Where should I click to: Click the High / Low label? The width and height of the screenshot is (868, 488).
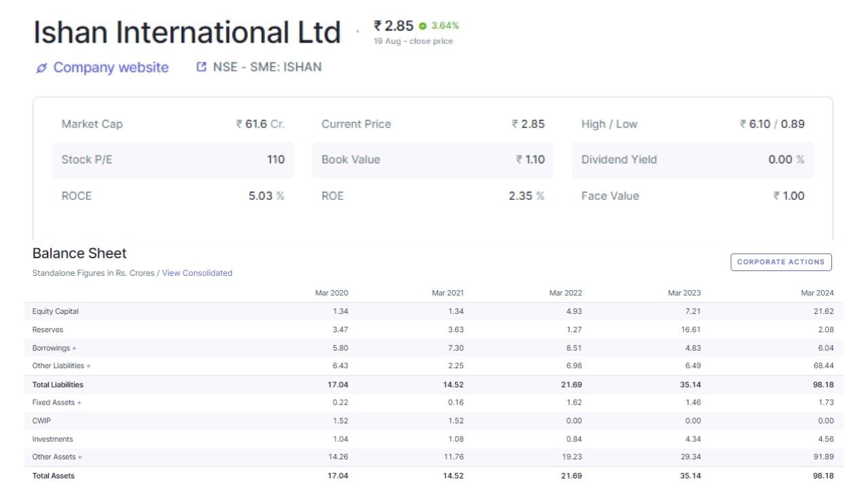pyautogui.click(x=609, y=124)
